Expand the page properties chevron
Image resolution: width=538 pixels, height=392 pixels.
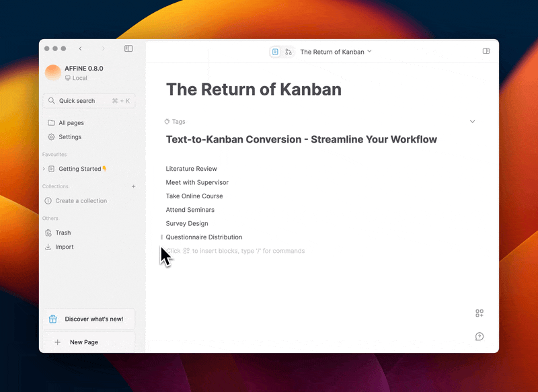pyautogui.click(x=473, y=122)
